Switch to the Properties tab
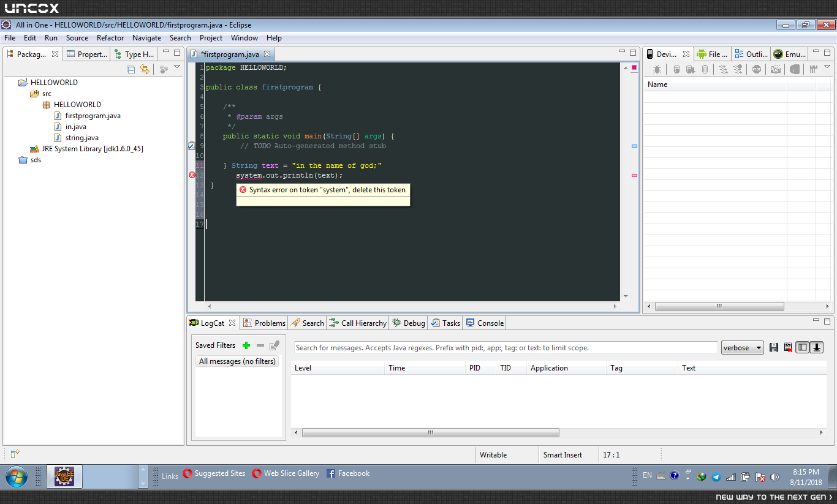837x504 pixels. 87,54
